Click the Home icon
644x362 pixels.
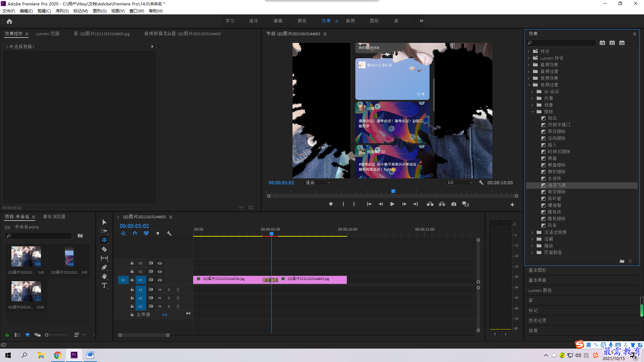pos(9,21)
